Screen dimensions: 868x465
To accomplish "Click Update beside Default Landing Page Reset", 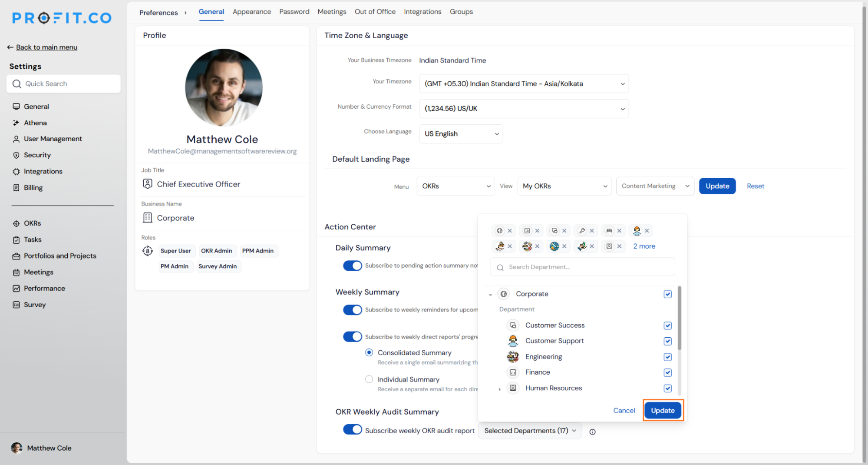I will click(717, 186).
